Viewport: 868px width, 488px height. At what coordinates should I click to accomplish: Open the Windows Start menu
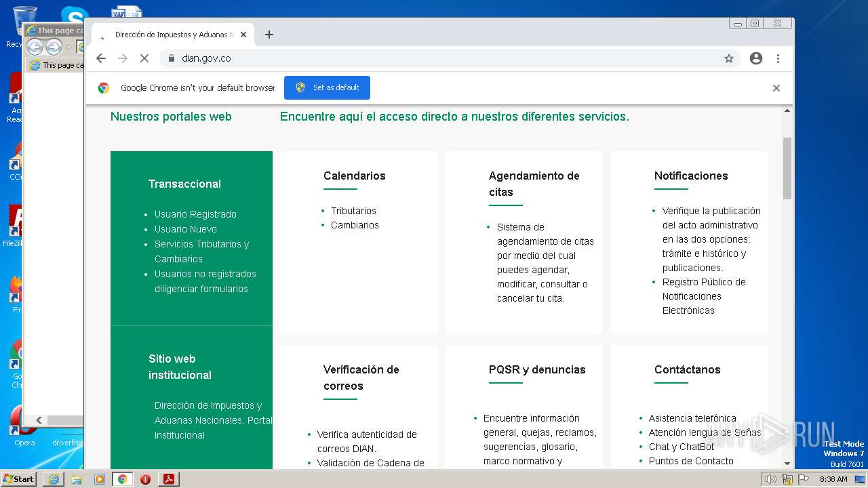click(x=18, y=479)
